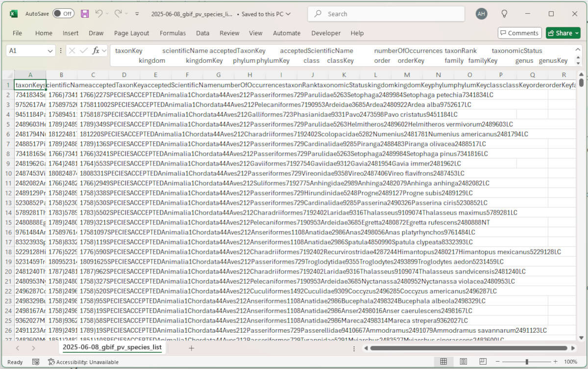Screen dimensions: 588x369
Task: Select cell A1 containing taxonKey
Action: point(30,85)
